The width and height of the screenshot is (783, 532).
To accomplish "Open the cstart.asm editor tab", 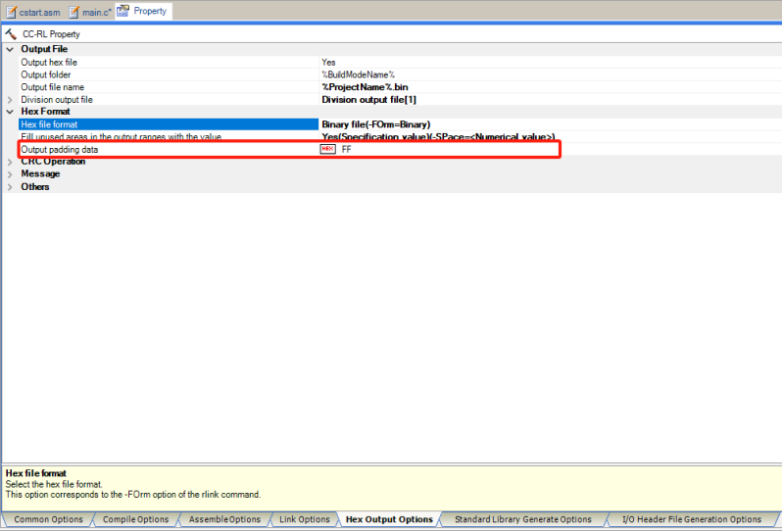I will [33, 12].
